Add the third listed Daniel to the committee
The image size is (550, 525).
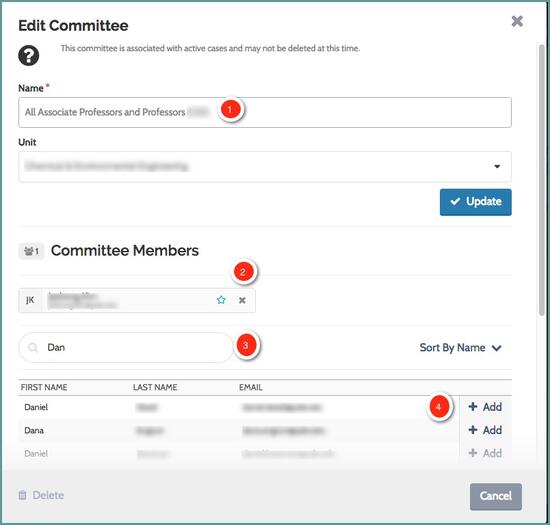coord(485,453)
